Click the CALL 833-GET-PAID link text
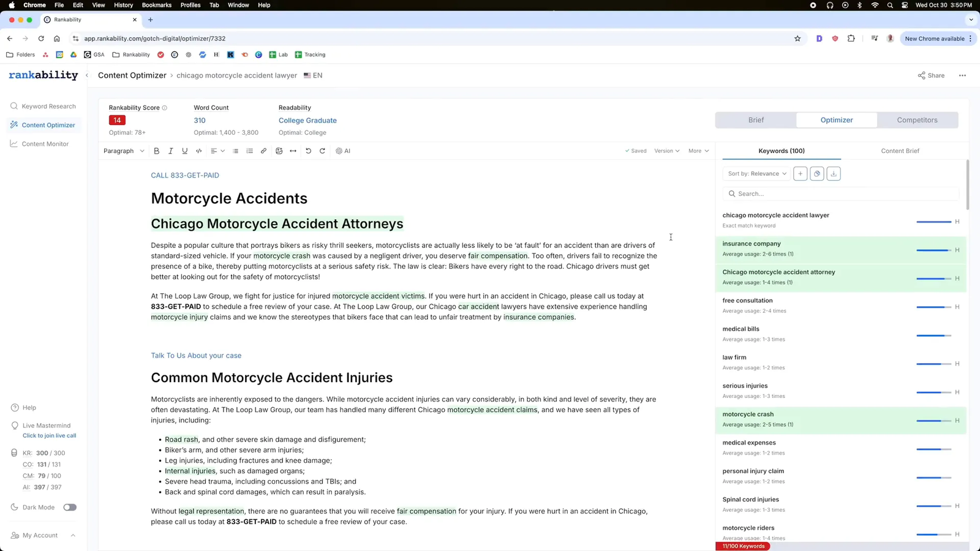This screenshot has height=551, width=980. (185, 175)
